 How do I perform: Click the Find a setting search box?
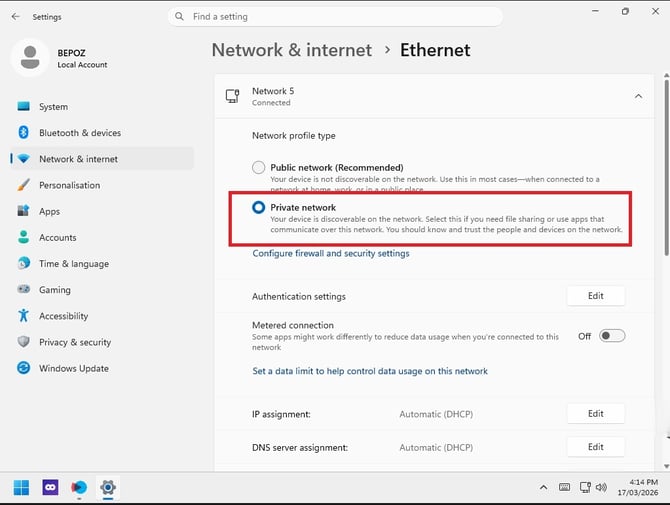(335, 17)
